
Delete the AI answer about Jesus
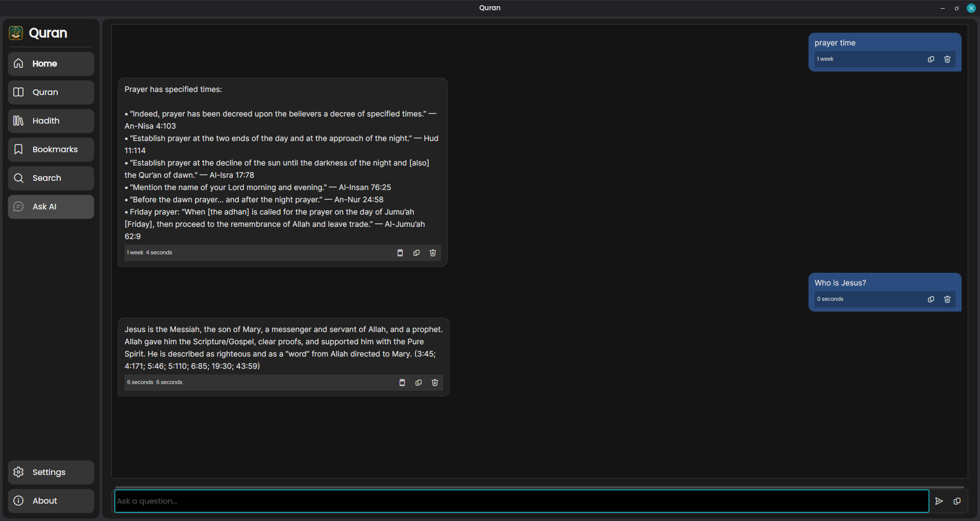435,383
